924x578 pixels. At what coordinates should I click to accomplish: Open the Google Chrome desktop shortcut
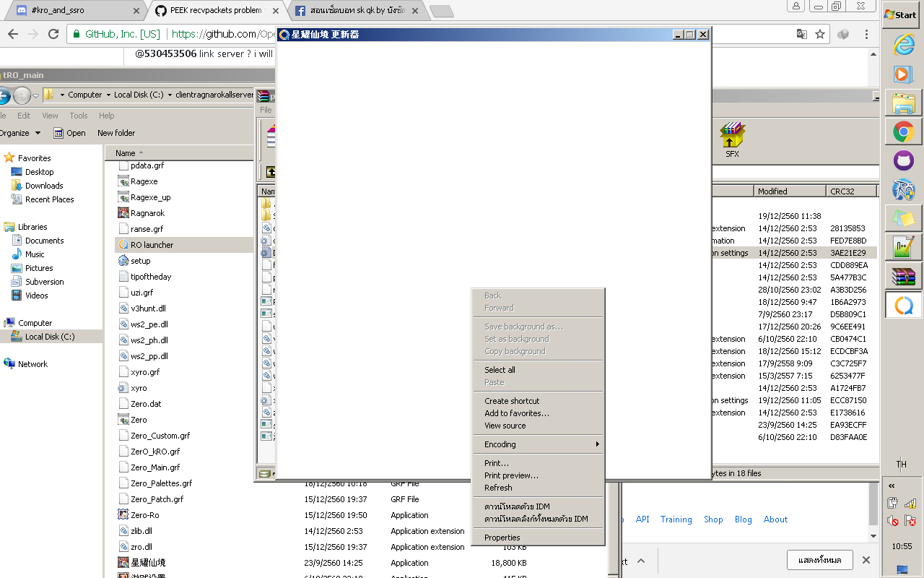click(x=902, y=131)
